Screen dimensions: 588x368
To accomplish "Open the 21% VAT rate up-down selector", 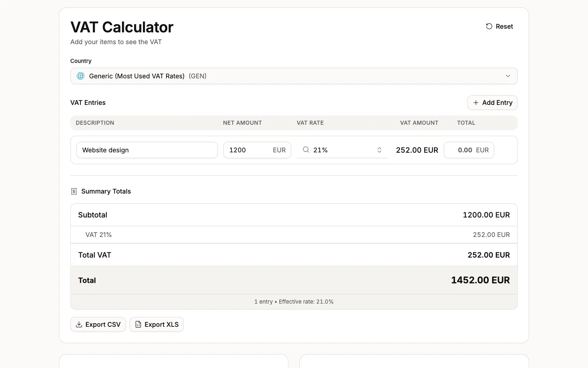I will pos(379,150).
